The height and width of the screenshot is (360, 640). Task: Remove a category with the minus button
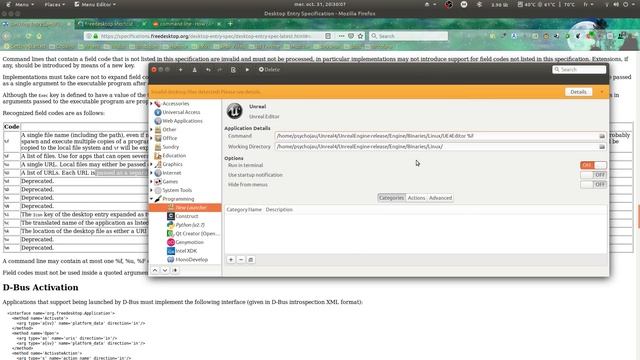(241, 260)
